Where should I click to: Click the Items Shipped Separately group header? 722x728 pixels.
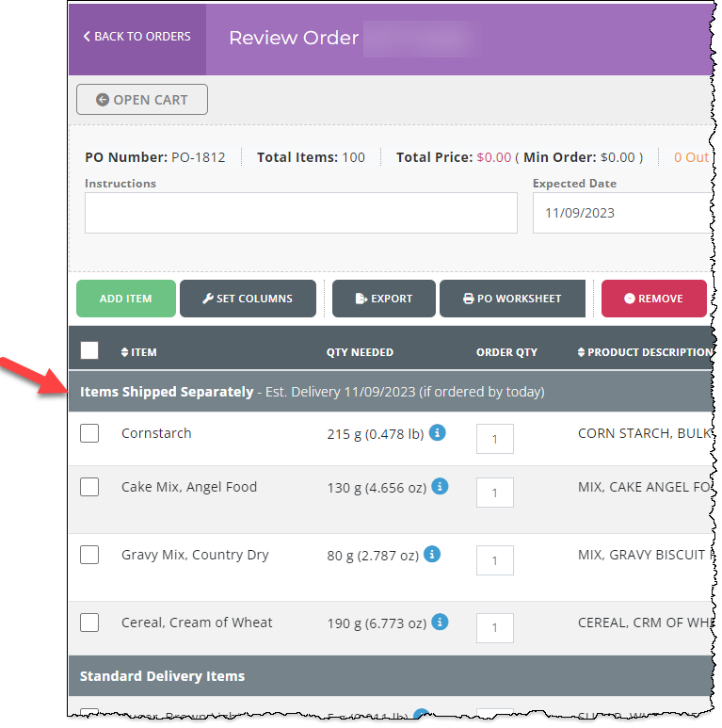pos(391,392)
